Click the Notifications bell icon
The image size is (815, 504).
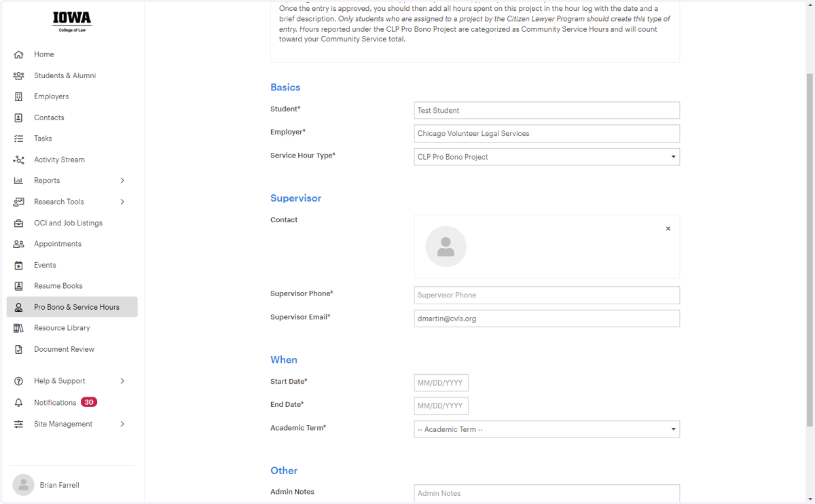click(x=18, y=403)
